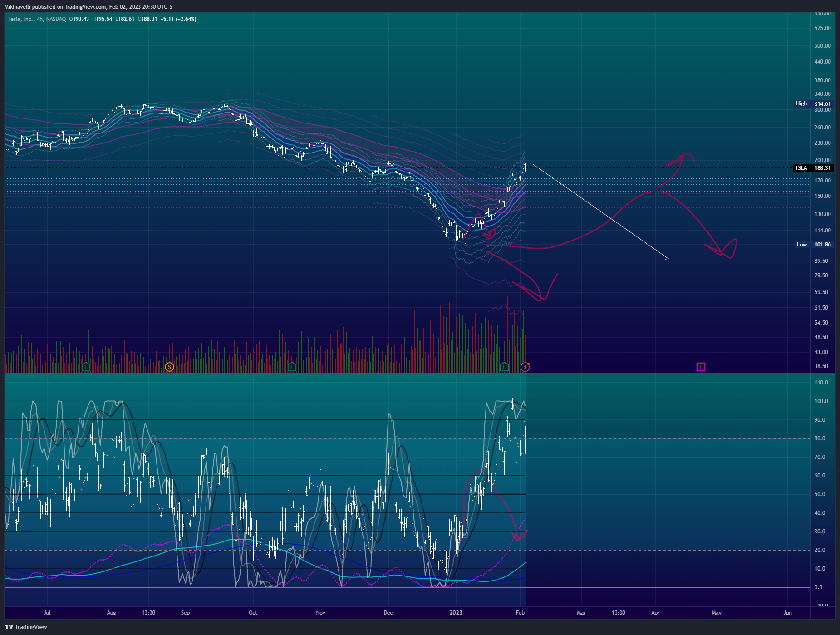Click the magenta future earnings E marker in April
The height and width of the screenshot is (635, 840).
click(x=701, y=367)
